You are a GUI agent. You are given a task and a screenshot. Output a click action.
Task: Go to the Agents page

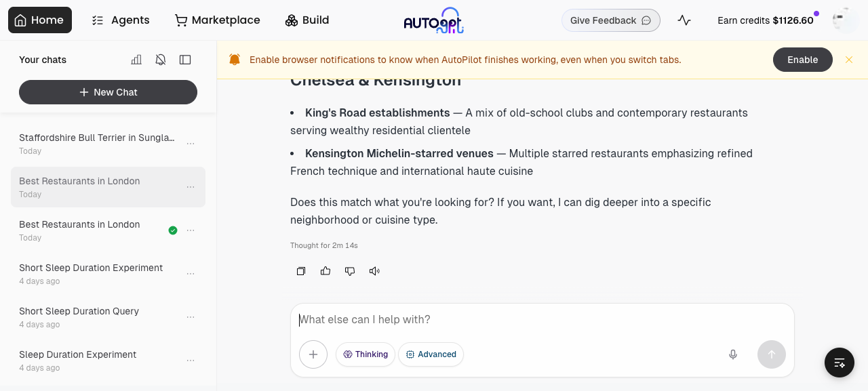point(121,20)
